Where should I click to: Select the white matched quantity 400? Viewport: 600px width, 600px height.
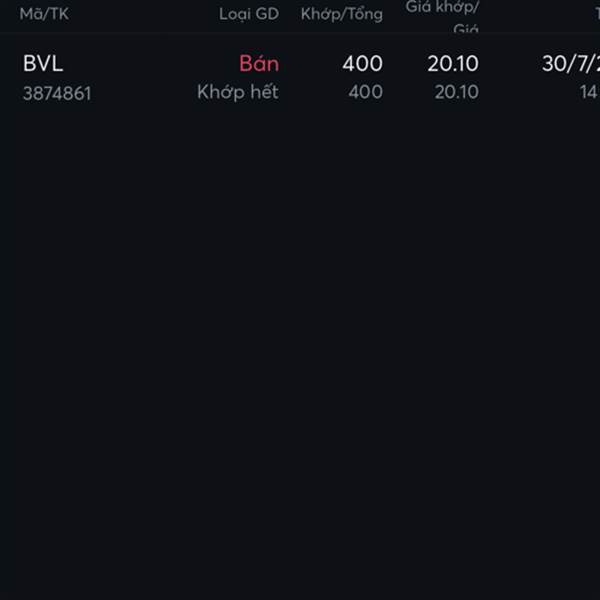(362, 63)
